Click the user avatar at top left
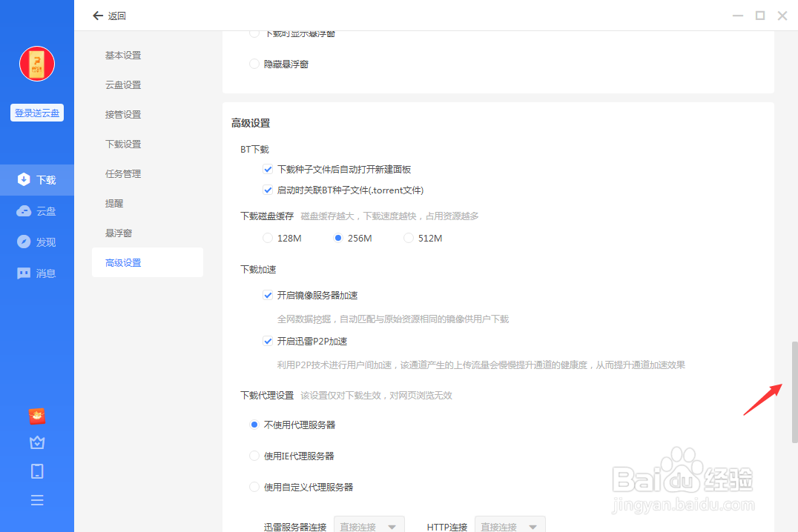This screenshot has width=798, height=532. pos(36,64)
